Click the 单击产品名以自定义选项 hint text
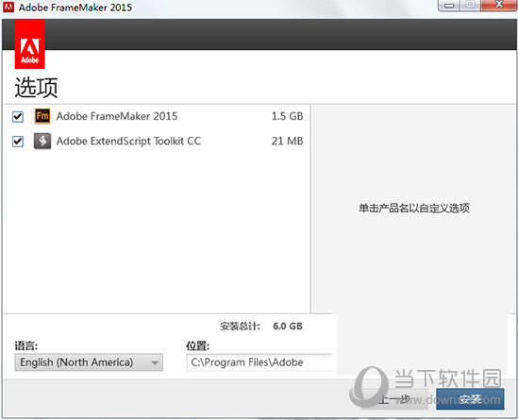Viewport: 518px width, 420px height. click(x=414, y=209)
